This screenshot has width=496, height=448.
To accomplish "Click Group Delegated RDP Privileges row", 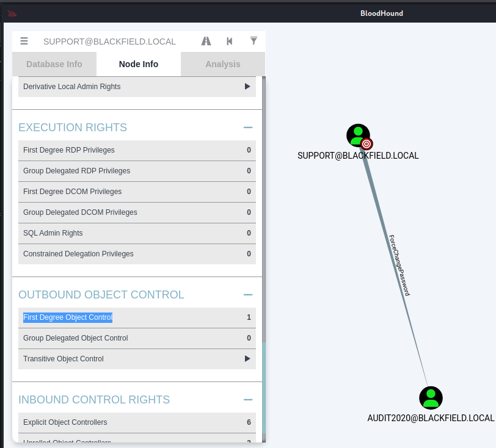I will pyautogui.click(x=137, y=171).
